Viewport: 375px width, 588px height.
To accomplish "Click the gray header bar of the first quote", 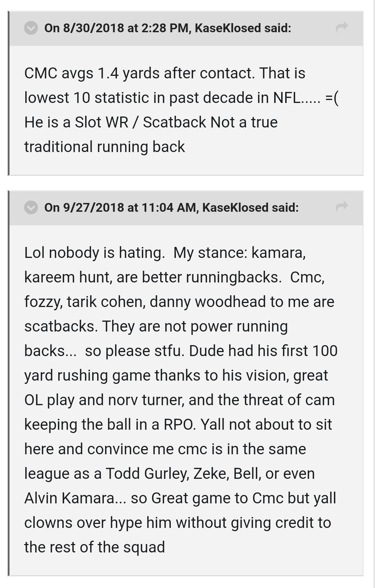I will pyautogui.click(x=186, y=28).
